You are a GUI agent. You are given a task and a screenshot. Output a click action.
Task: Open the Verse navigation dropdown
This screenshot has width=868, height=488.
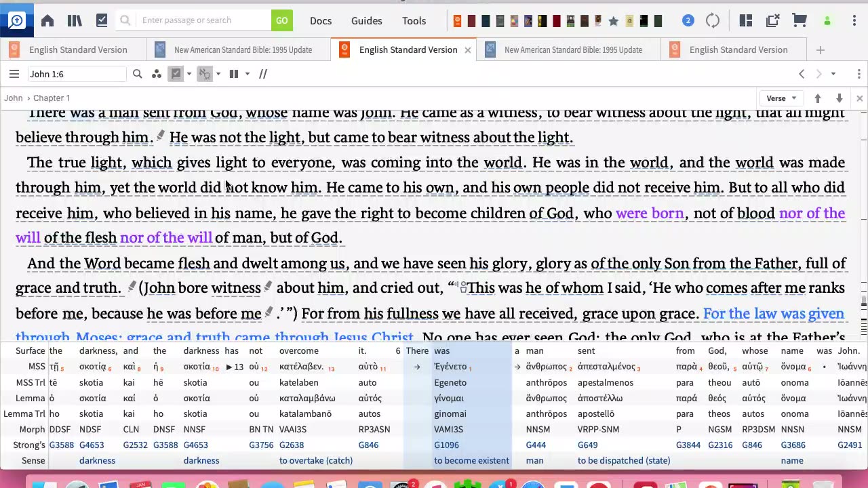(x=781, y=98)
